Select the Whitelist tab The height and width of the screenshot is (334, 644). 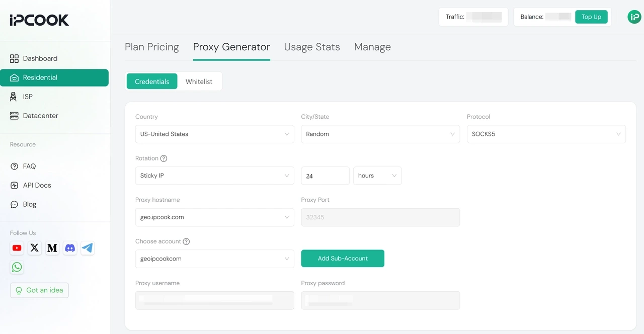pos(199,81)
